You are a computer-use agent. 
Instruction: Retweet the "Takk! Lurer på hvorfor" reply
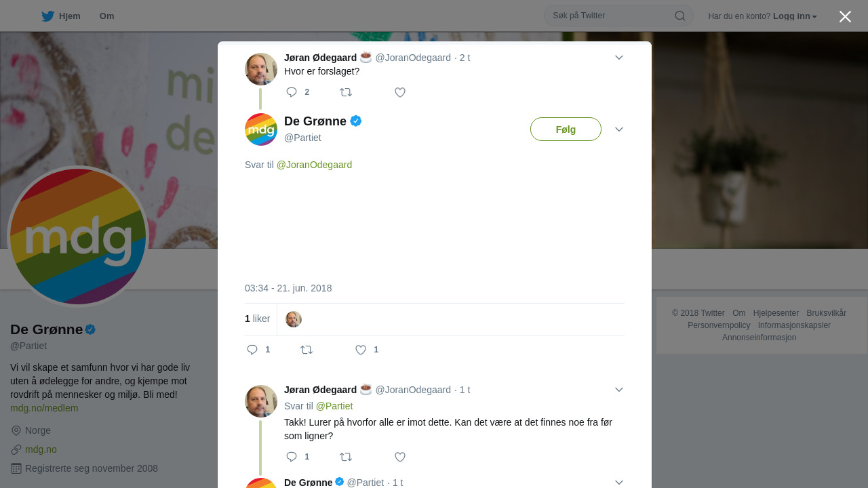coord(346,457)
